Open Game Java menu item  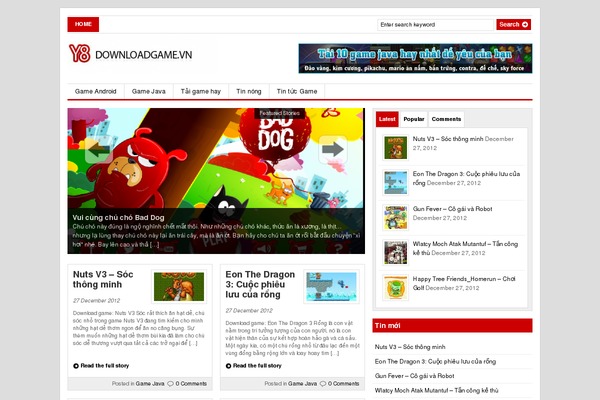tap(148, 91)
